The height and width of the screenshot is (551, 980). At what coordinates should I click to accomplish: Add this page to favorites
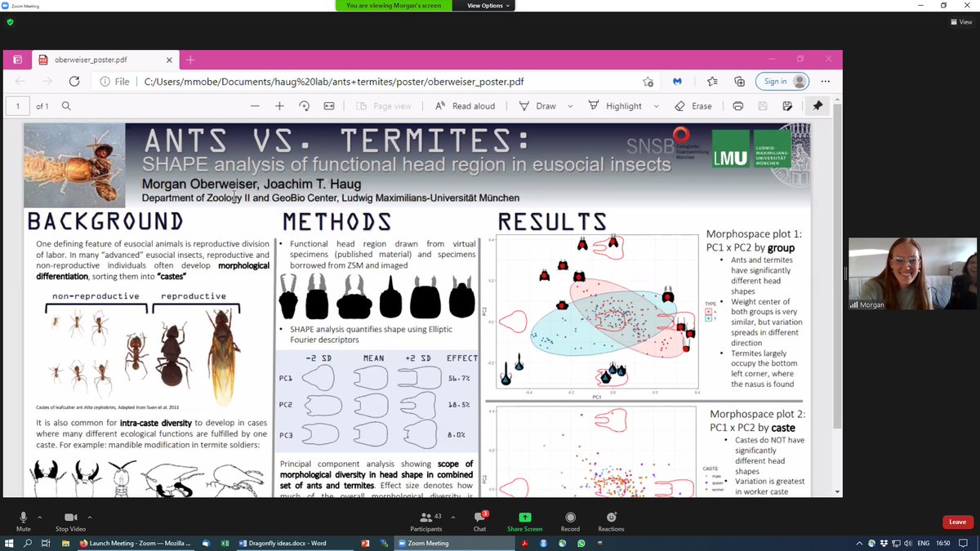pyautogui.click(x=648, y=82)
